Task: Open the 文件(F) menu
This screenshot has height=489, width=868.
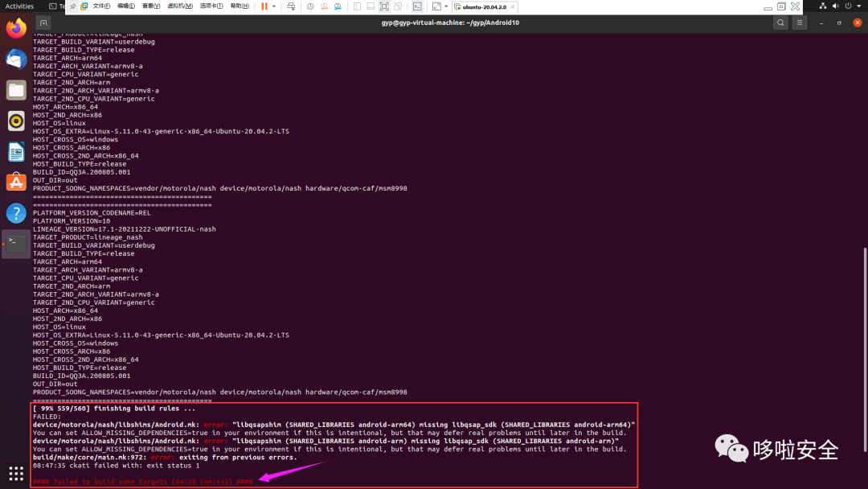Action: coord(101,6)
